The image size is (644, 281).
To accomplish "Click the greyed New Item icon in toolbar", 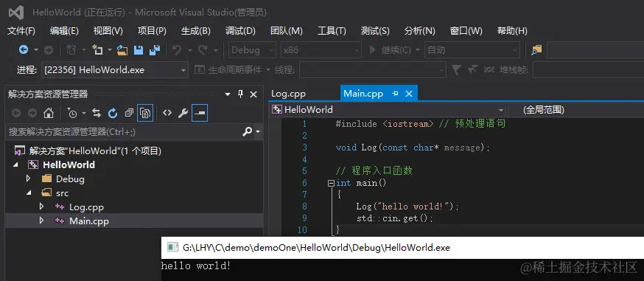I will pyautogui.click(x=71, y=50).
